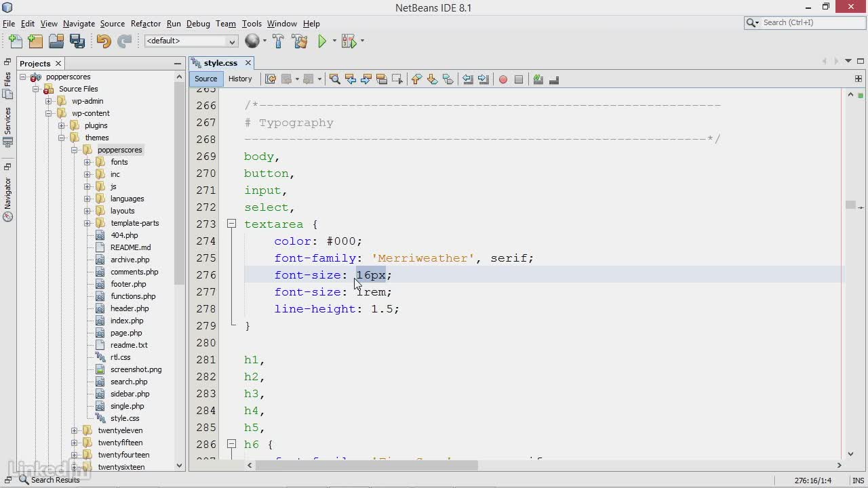Open the Window menu
This screenshot has width=868, height=488.
[281, 23]
